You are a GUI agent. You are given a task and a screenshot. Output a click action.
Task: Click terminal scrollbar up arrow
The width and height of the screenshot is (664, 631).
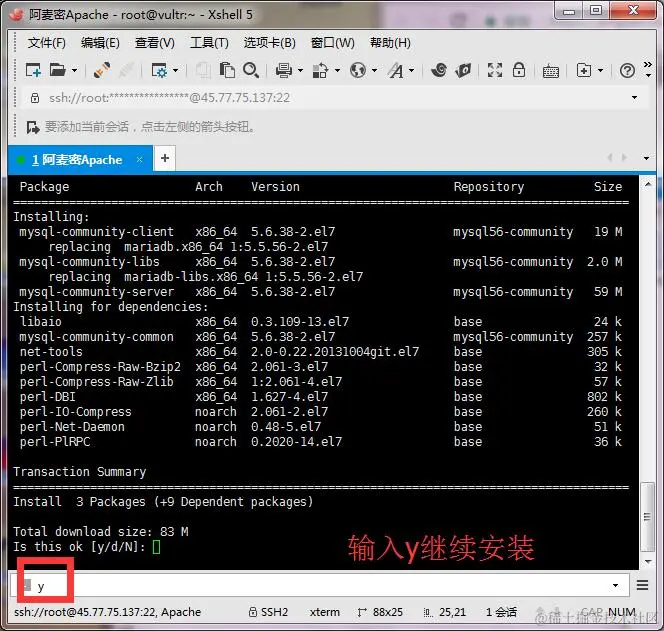(x=648, y=185)
